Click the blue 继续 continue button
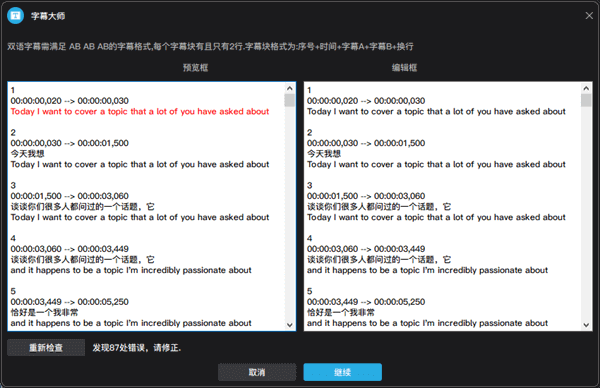Screen dimensions: 600x388 tap(342, 372)
